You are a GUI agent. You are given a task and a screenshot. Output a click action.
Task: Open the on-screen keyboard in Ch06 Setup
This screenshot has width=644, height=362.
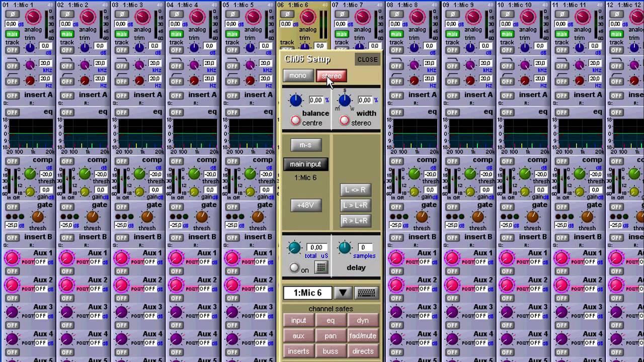(x=366, y=293)
